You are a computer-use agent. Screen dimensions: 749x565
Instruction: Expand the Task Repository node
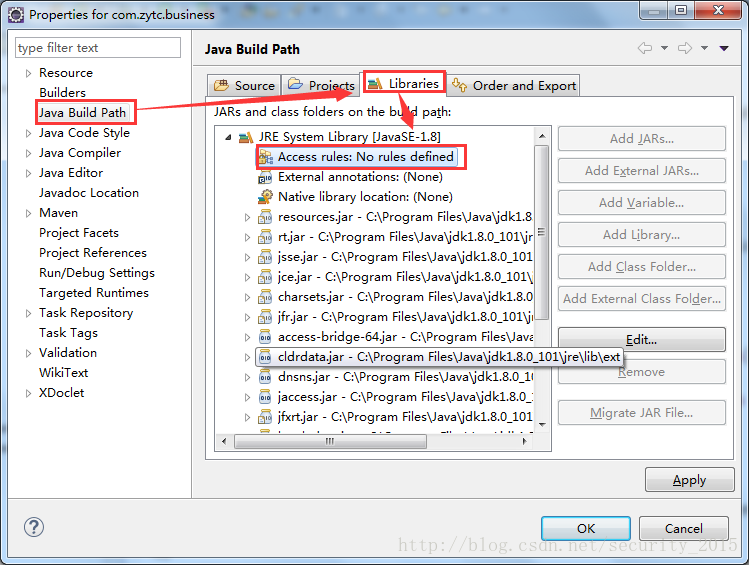[x=28, y=313]
